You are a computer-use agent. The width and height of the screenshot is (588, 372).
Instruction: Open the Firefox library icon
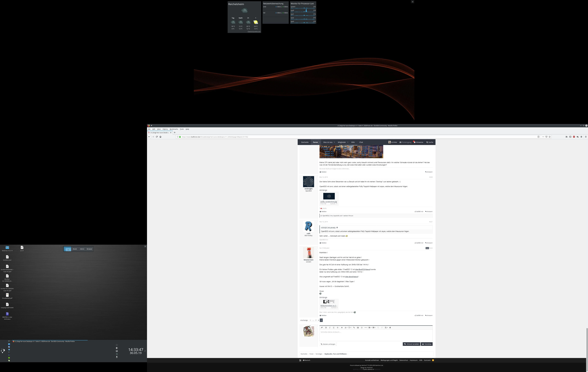point(567,137)
